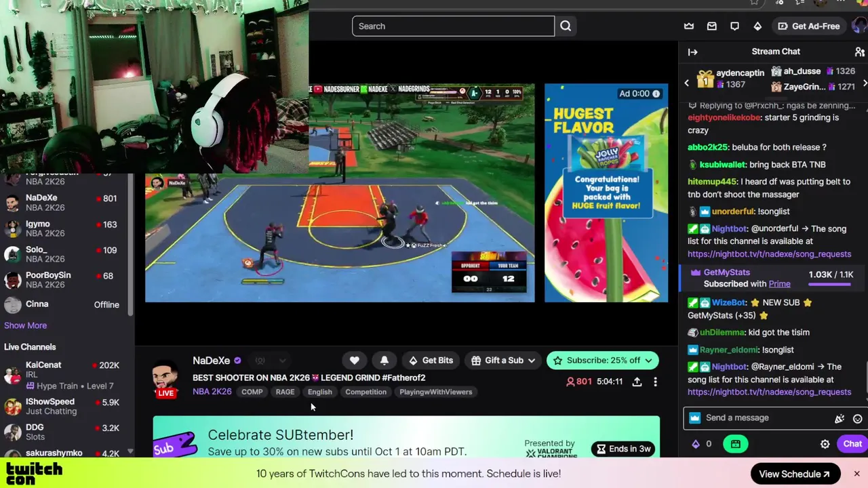
Task: Open the Bits diamond icon in top bar
Action: point(757,26)
